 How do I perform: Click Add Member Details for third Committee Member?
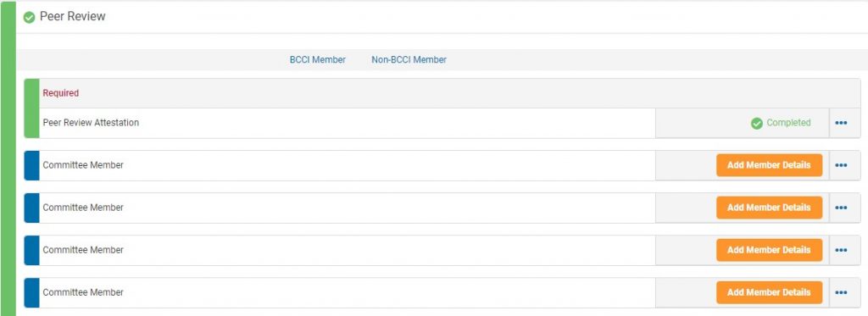tap(769, 250)
